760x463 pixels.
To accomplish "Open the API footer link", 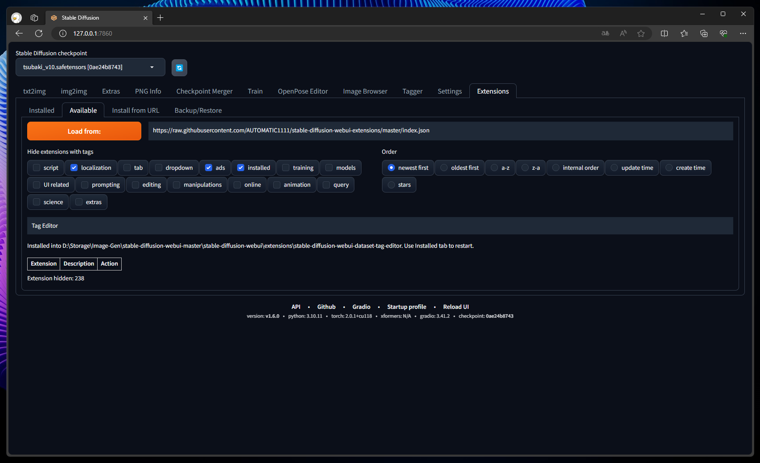I will (296, 307).
